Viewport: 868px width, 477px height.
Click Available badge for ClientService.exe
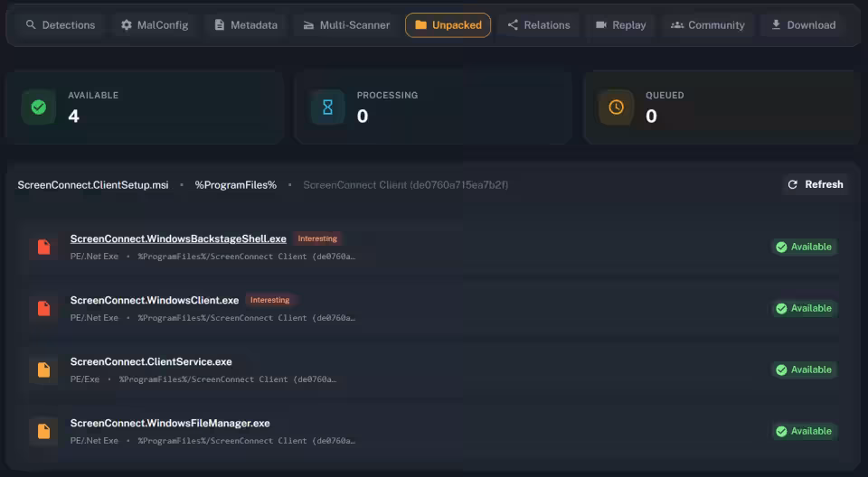(x=804, y=369)
